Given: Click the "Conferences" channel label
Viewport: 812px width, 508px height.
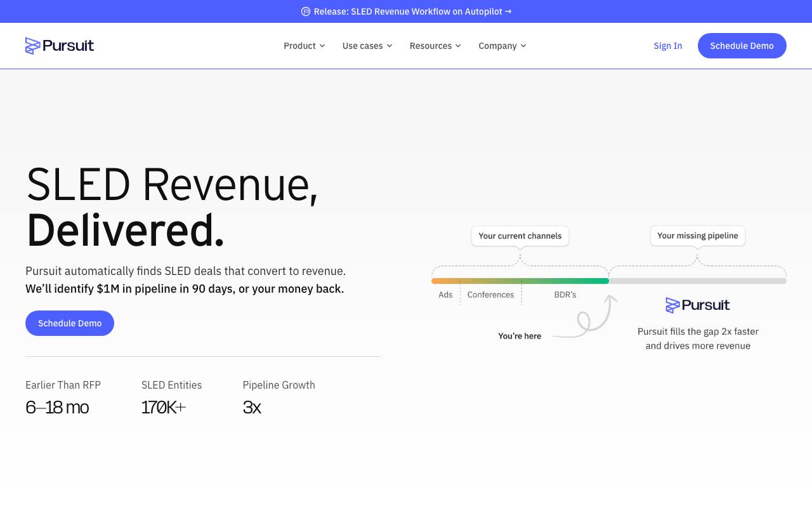Looking at the screenshot, I should point(491,295).
